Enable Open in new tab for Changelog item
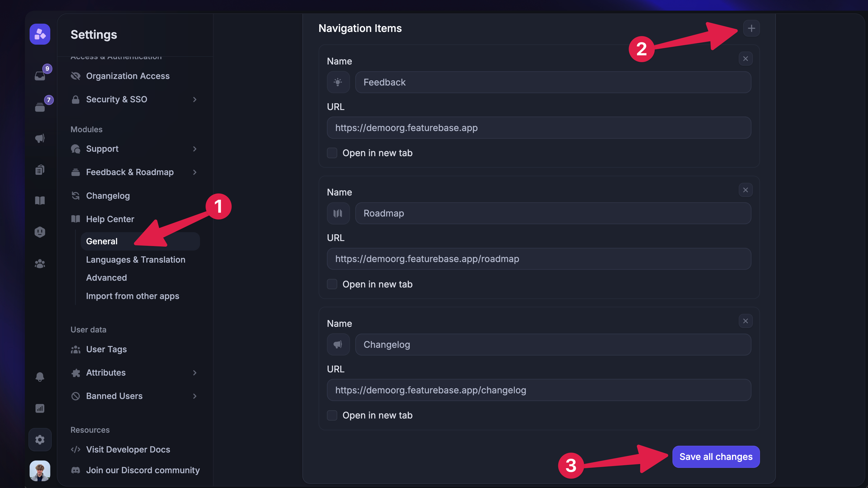Image resolution: width=868 pixels, height=488 pixels. tap(332, 415)
